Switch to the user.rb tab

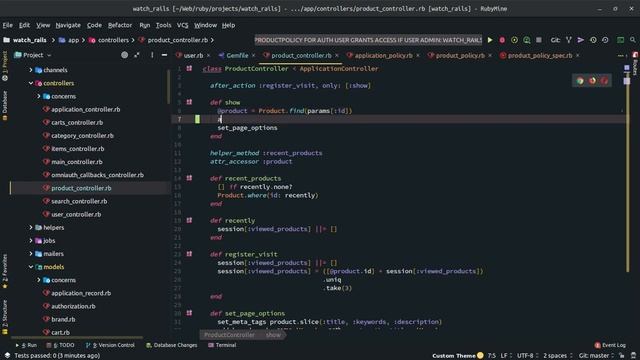[x=193, y=56]
